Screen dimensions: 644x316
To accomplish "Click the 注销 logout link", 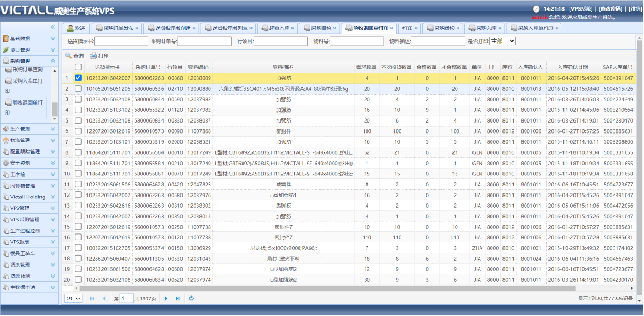I will pyautogui.click(x=636, y=9).
